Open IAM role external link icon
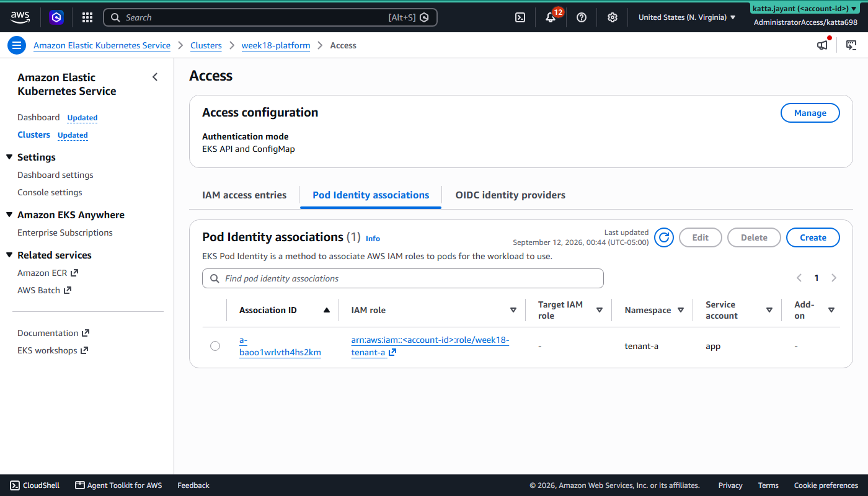The width and height of the screenshot is (868, 496). click(x=392, y=353)
